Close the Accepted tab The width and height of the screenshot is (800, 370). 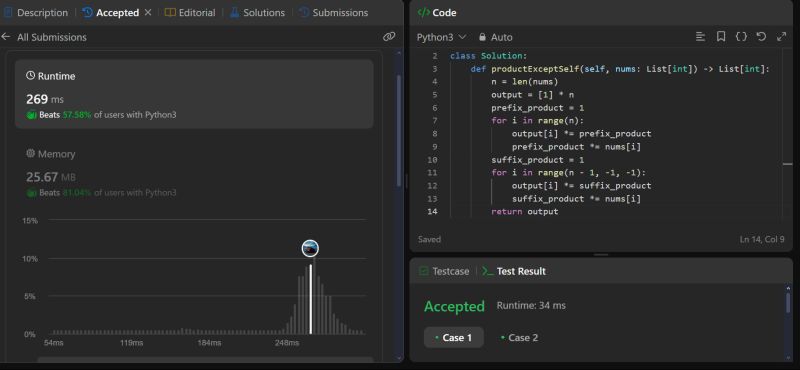(x=148, y=12)
